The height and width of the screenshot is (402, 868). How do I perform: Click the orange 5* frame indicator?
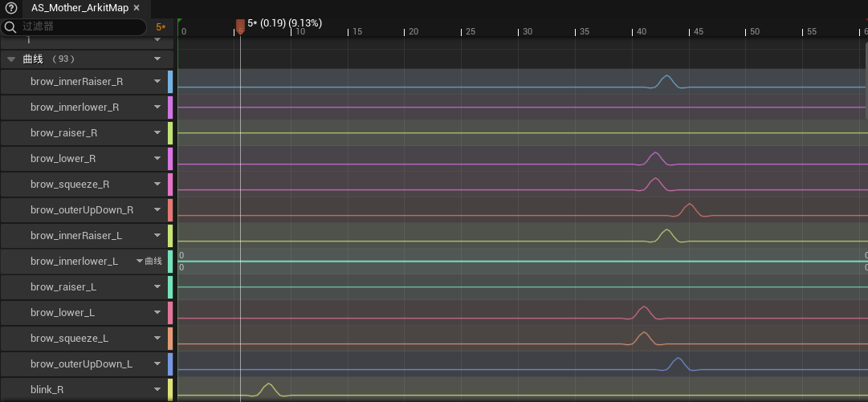pos(161,26)
